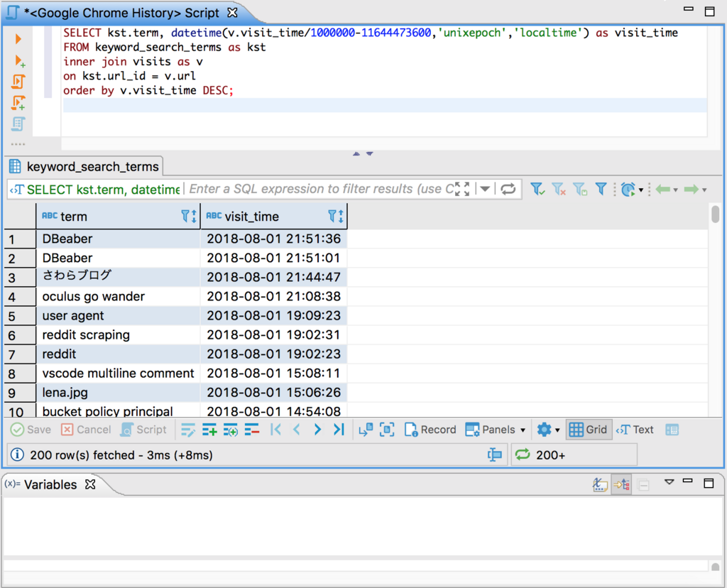Click the collapse all icon in Variables

(643, 485)
